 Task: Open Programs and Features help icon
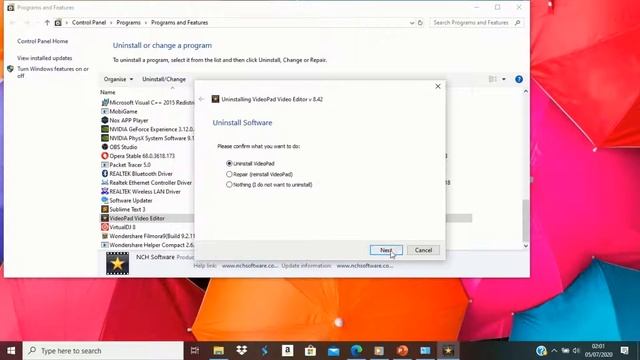519,79
